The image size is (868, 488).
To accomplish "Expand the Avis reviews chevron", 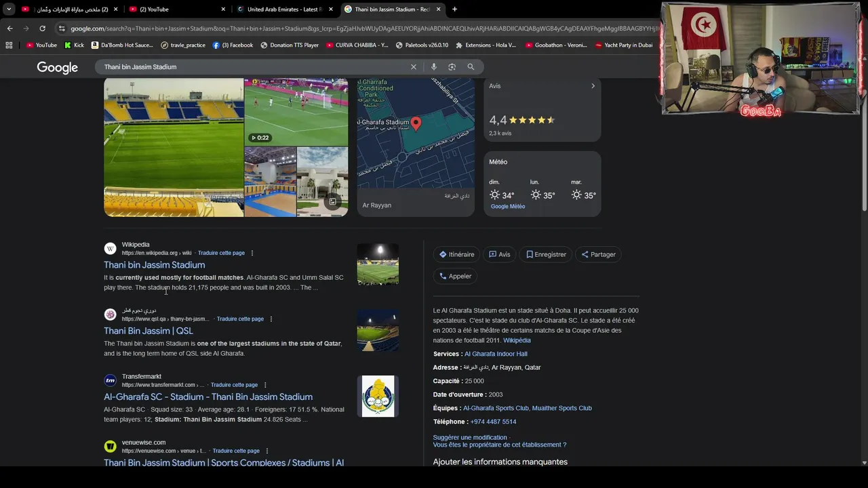I will coord(593,86).
